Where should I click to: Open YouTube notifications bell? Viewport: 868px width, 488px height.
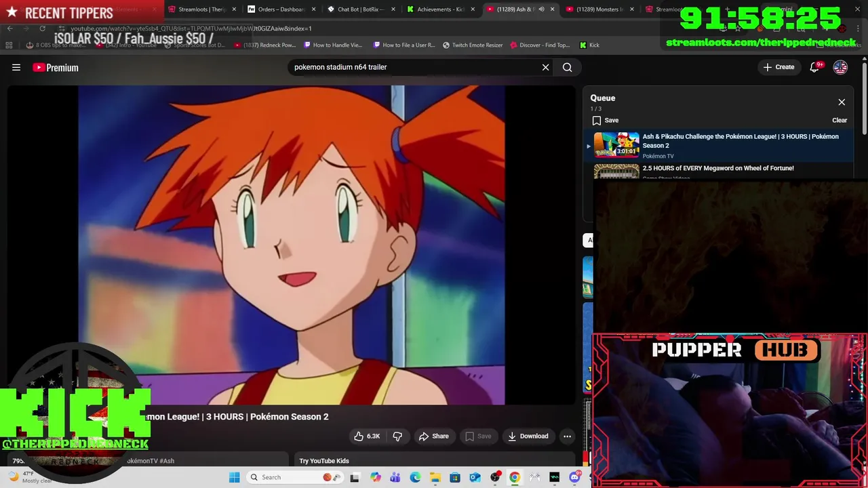pos(815,67)
